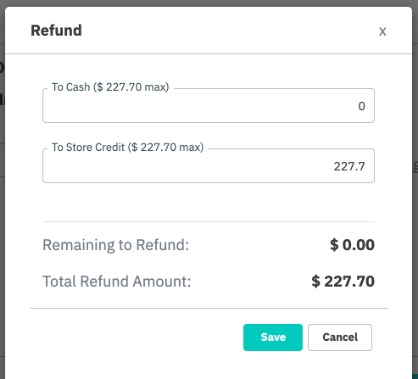Click the 227.7 value in store credit
Screen dimensions: 418x379
(349, 166)
